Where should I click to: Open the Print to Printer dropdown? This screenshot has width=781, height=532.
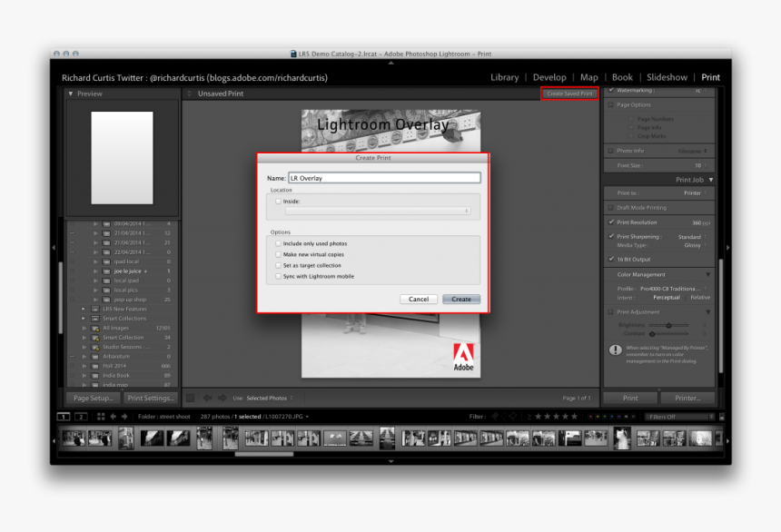coord(696,193)
